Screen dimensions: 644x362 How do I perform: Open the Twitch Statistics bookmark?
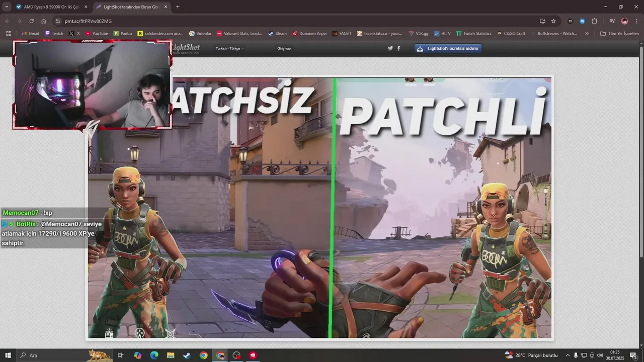coord(473,33)
